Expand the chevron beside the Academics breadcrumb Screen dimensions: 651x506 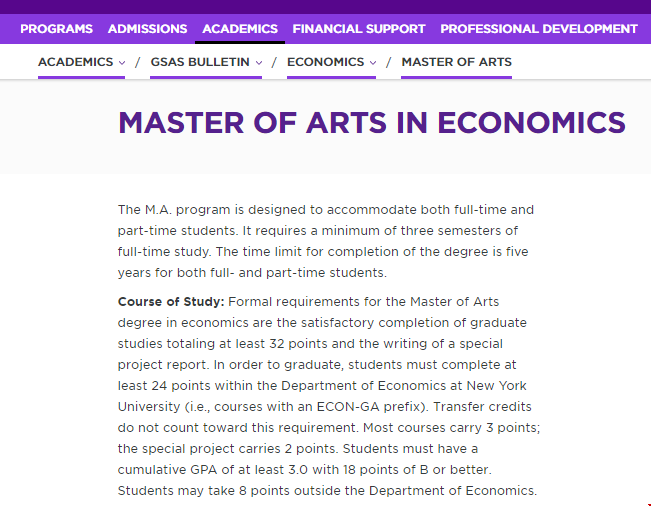[x=122, y=63]
